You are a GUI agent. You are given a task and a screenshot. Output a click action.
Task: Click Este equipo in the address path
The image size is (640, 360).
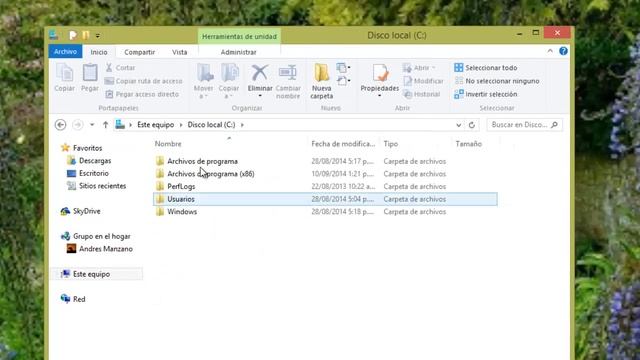156,124
